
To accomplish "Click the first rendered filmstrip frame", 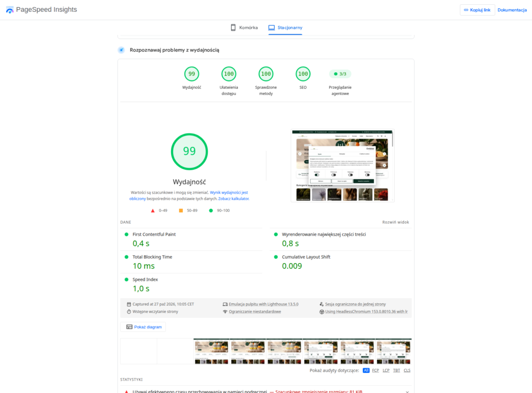I will coord(211,351).
